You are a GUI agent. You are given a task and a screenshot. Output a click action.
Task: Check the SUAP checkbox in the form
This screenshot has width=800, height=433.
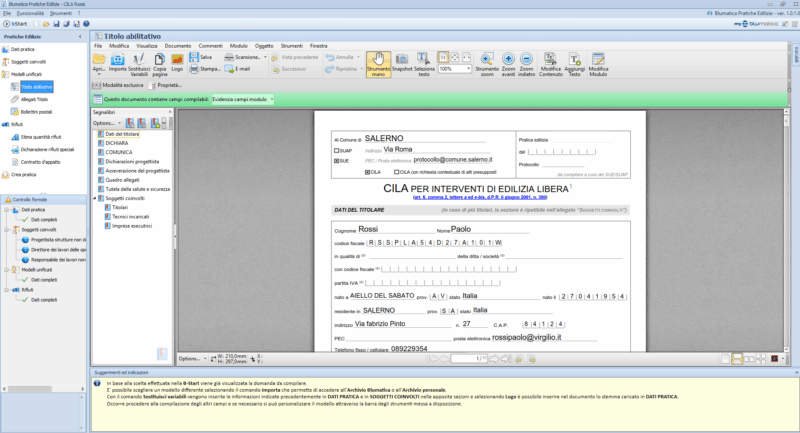coord(336,150)
